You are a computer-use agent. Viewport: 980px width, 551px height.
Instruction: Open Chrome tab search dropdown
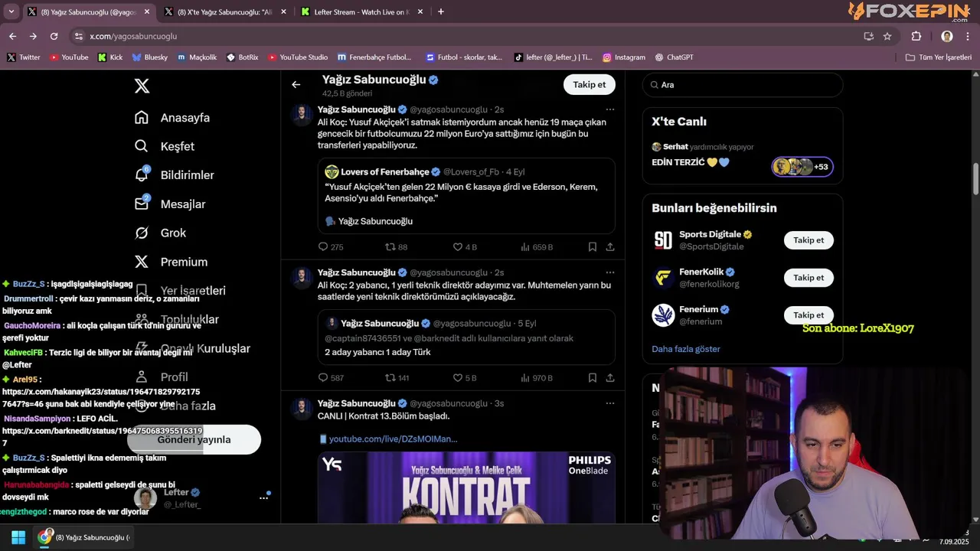[11, 11]
